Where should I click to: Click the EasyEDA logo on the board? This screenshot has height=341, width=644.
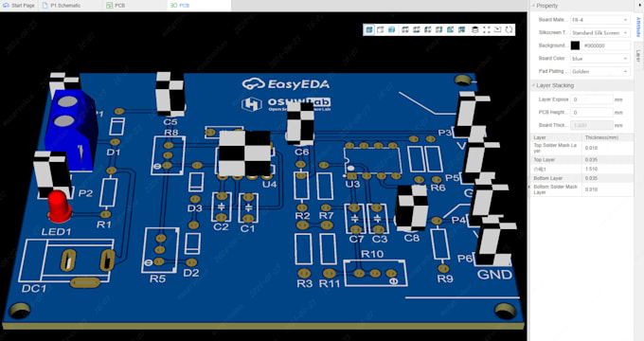coord(286,84)
